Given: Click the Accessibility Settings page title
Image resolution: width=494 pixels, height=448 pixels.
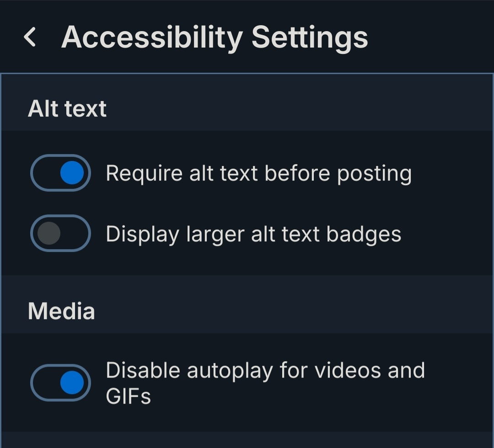Looking at the screenshot, I should click(x=215, y=37).
